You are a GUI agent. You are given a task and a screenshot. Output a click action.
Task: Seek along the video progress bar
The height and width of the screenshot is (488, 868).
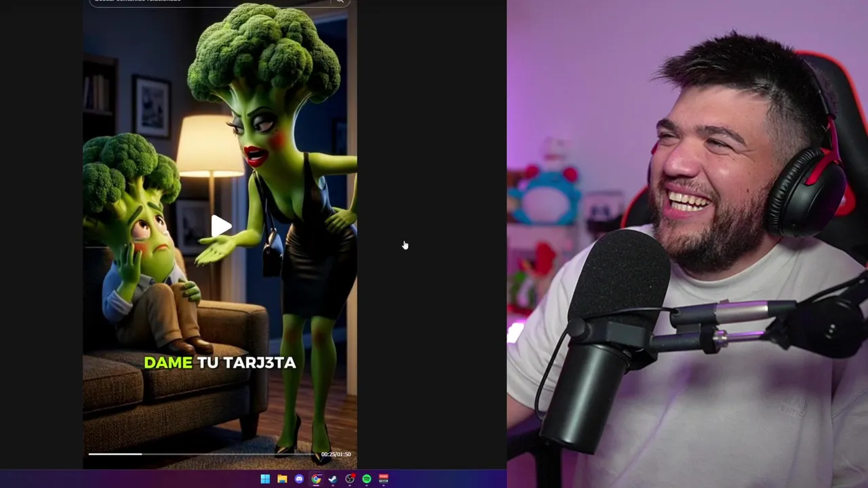(203, 454)
